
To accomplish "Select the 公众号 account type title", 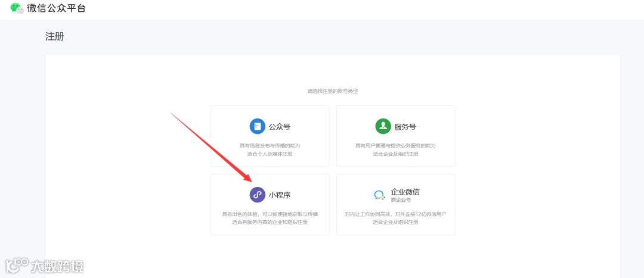I will pos(280,127).
